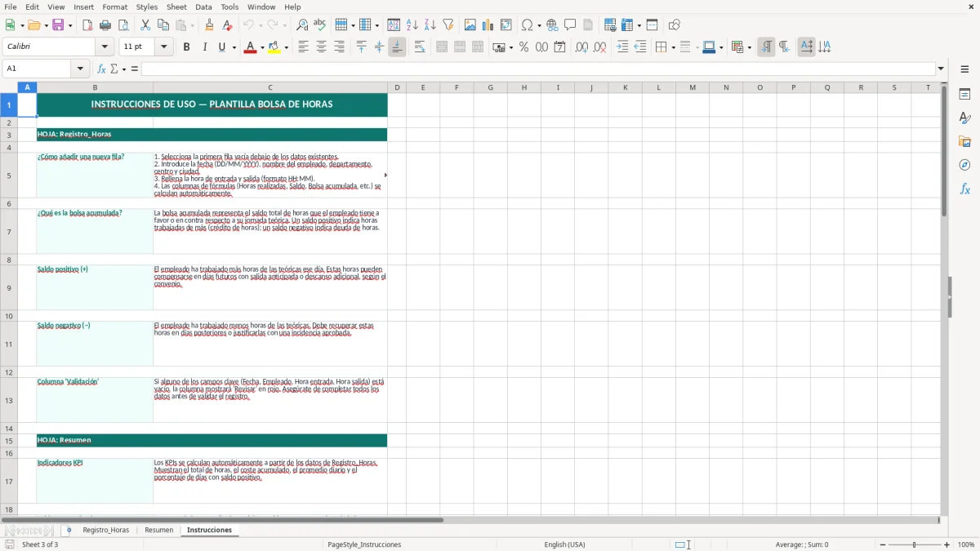Toggle underline formatting
Viewport: 980px width, 551px height.
(221, 47)
